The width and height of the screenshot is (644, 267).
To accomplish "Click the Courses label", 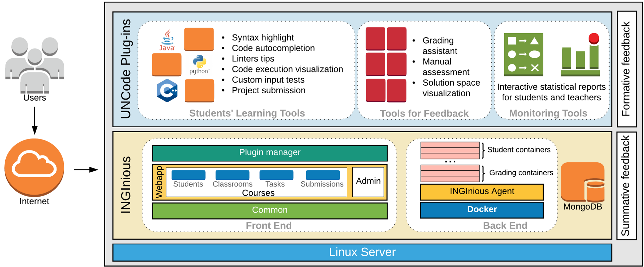I will tap(258, 193).
